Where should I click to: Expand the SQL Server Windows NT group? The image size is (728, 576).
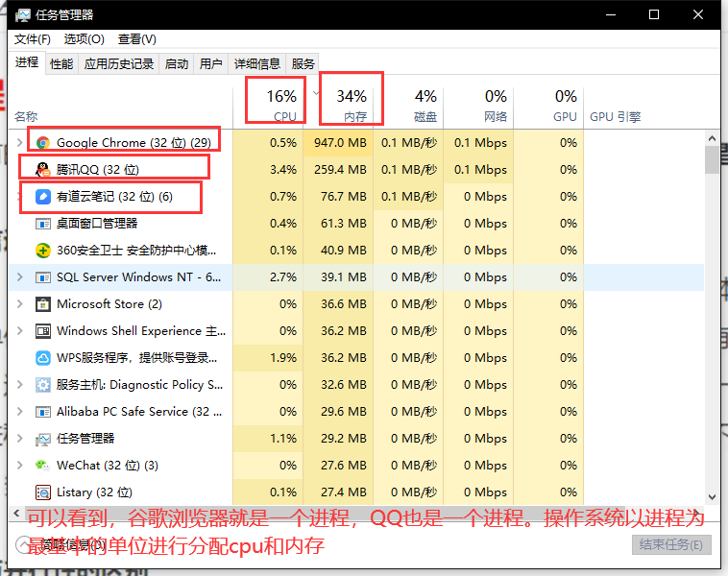(19, 277)
